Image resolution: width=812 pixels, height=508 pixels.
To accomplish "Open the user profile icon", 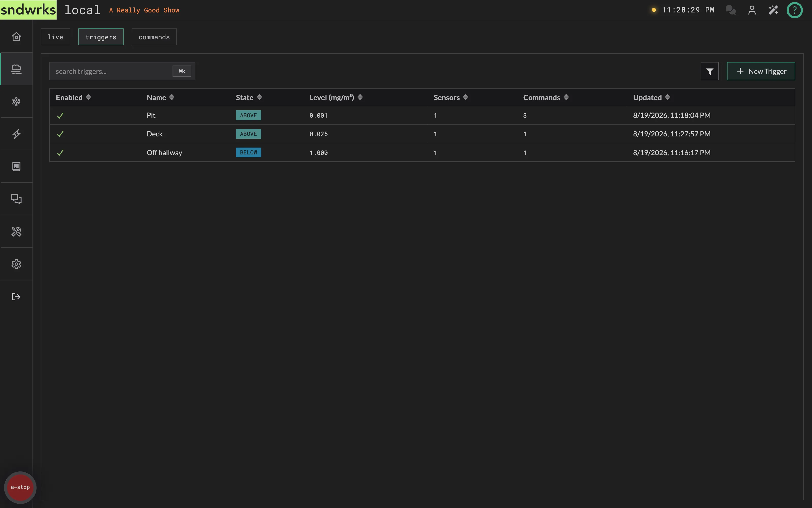I will point(752,10).
